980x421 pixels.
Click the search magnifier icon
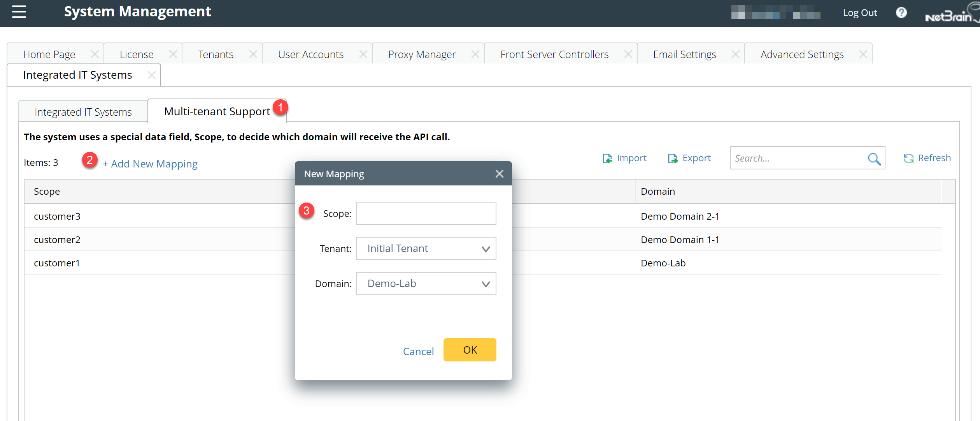[874, 159]
